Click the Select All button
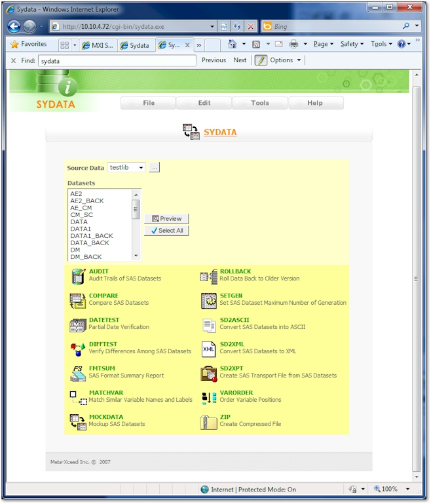Image resolution: width=431 pixels, height=504 pixels. (166, 231)
